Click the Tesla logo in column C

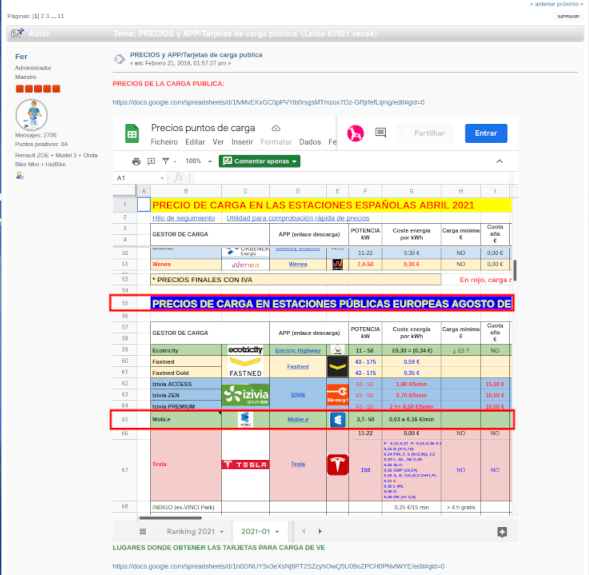point(246,465)
